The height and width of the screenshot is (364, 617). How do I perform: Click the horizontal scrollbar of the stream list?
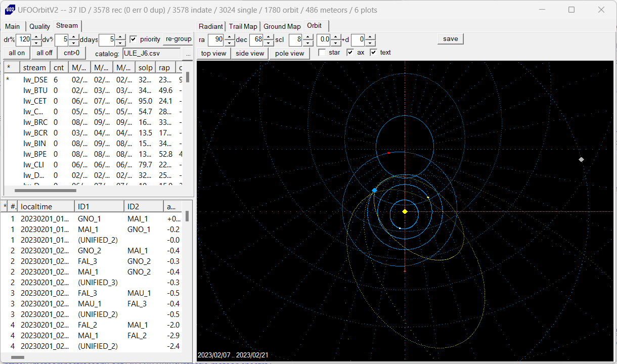46,191
